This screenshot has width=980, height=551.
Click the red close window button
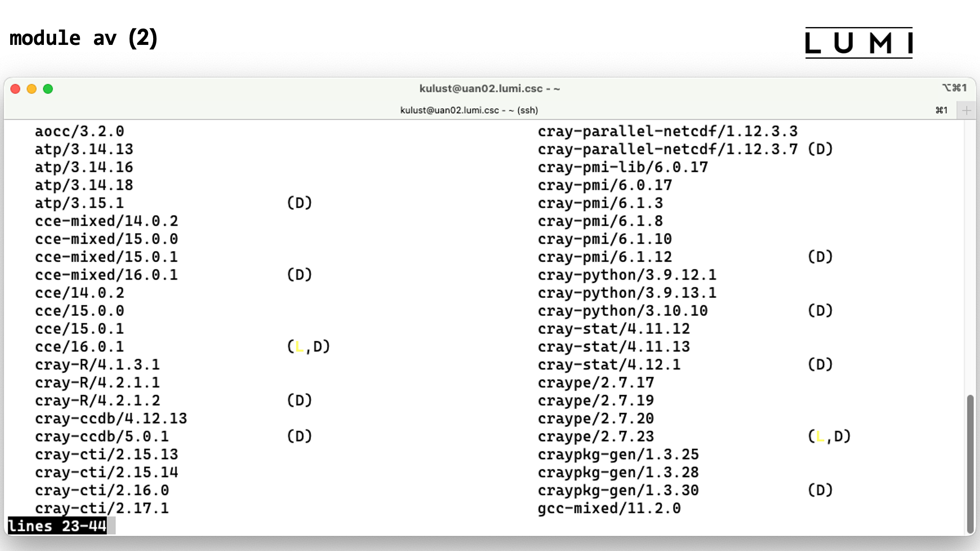(15, 89)
